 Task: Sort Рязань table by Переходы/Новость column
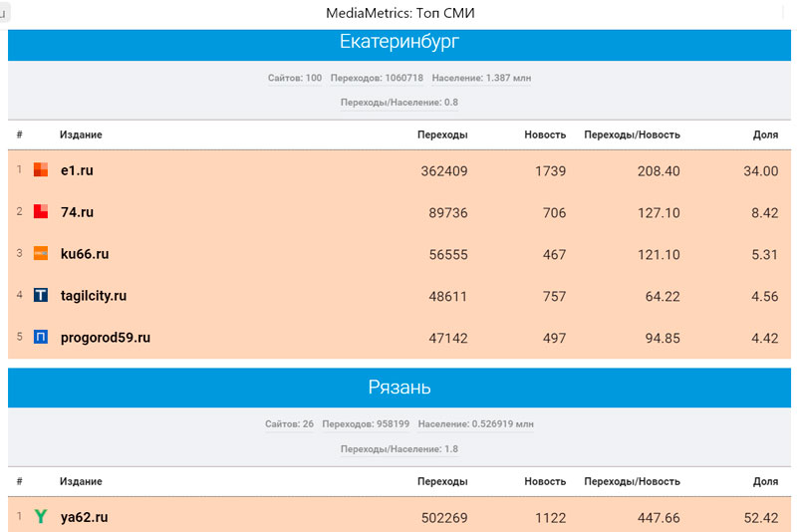[x=632, y=481]
